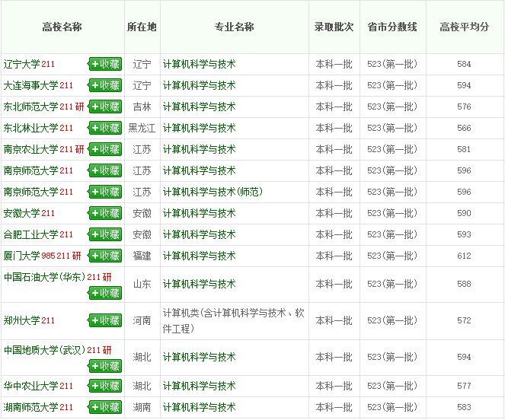Screen dimensions: 505x420
Task: Open 东北林业大学 link
Action: (31, 128)
